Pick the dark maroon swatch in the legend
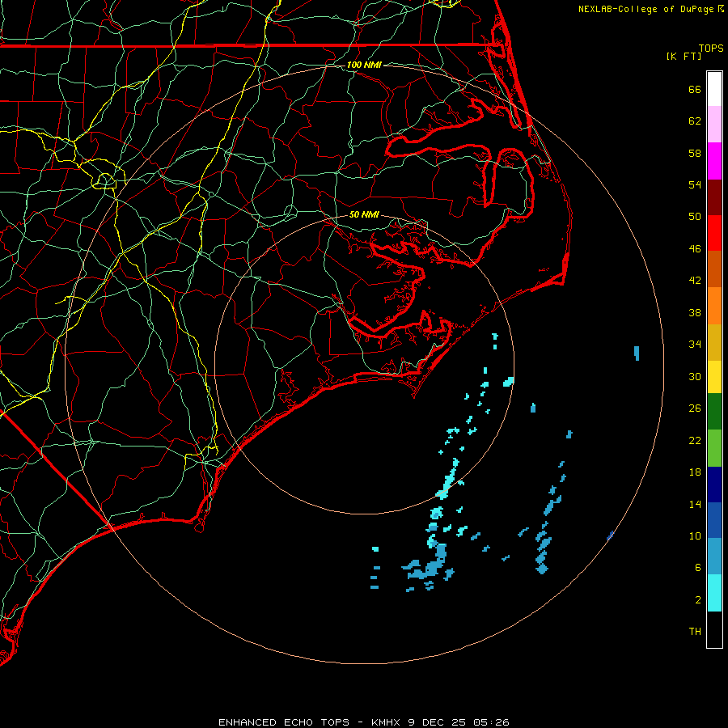Screen dimensions: 728x728 click(714, 197)
